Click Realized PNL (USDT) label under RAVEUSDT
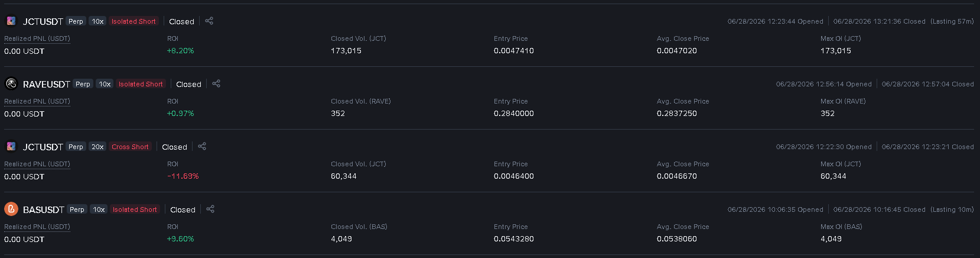Screen dimensions: 980x258 pyautogui.click(x=37, y=101)
